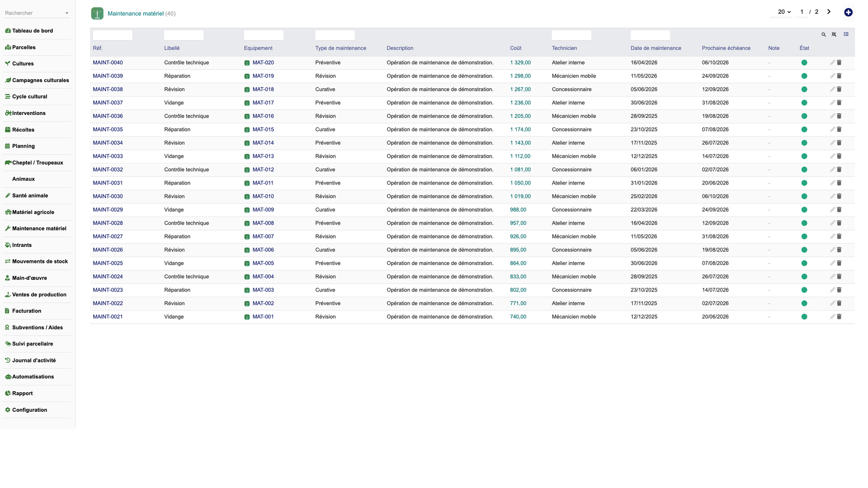Click the page number 1 field
Viewport: 868px width, 488px height.
[802, 12]
